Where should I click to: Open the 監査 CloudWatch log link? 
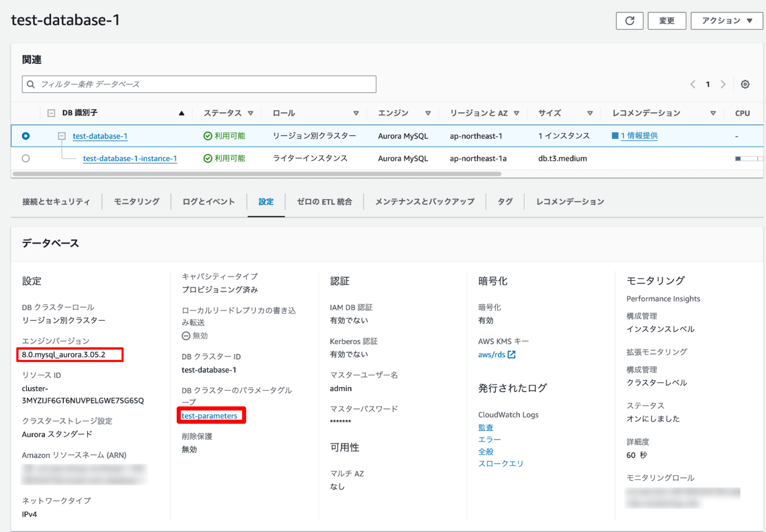(486, 428)
